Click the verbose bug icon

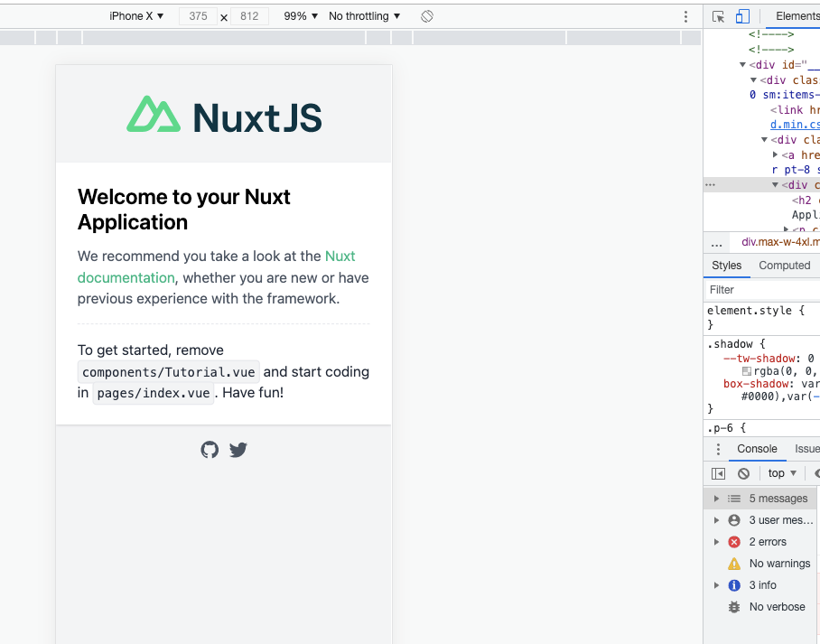pos(734,607)
